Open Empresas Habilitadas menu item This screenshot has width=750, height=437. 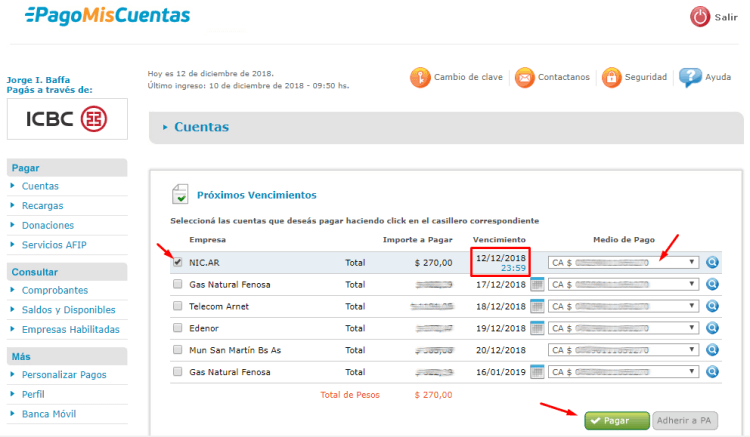[70, 329]
